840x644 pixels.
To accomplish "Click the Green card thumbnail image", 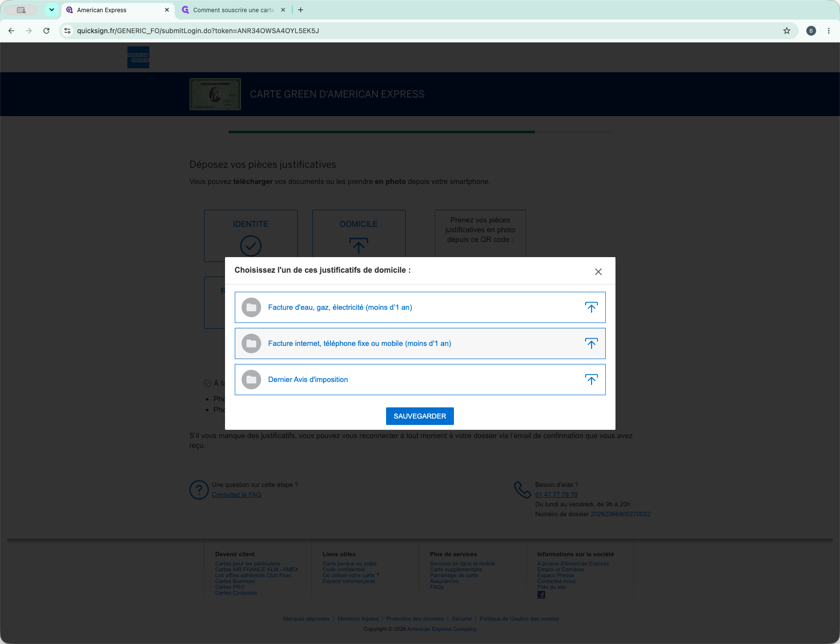I will pos(215,94).
